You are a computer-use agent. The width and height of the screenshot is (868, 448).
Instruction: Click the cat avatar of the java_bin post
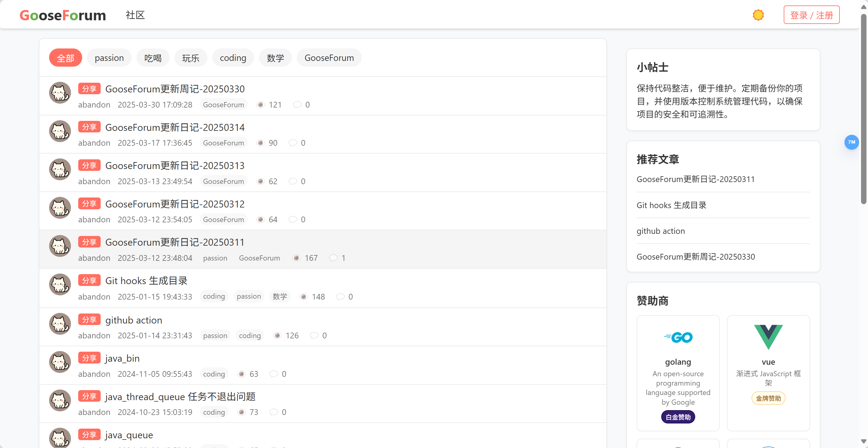(60, 362)
